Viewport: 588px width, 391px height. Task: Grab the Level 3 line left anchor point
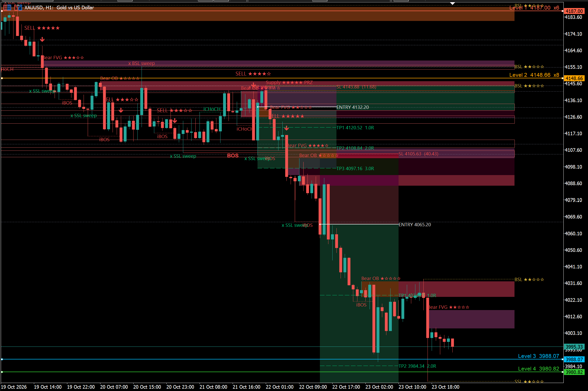click(x=2, y=359)
